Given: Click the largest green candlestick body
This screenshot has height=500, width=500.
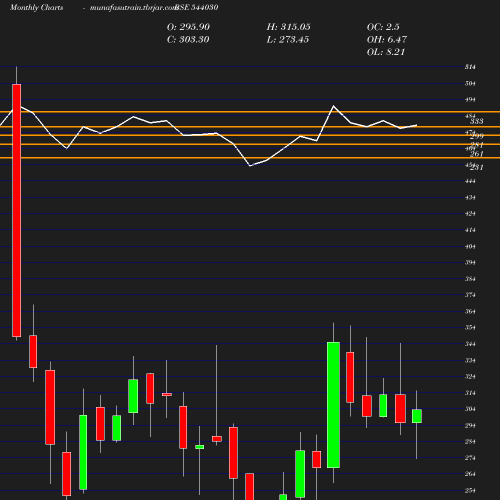Looking at the screenshot, I should [x=333, y=405].
